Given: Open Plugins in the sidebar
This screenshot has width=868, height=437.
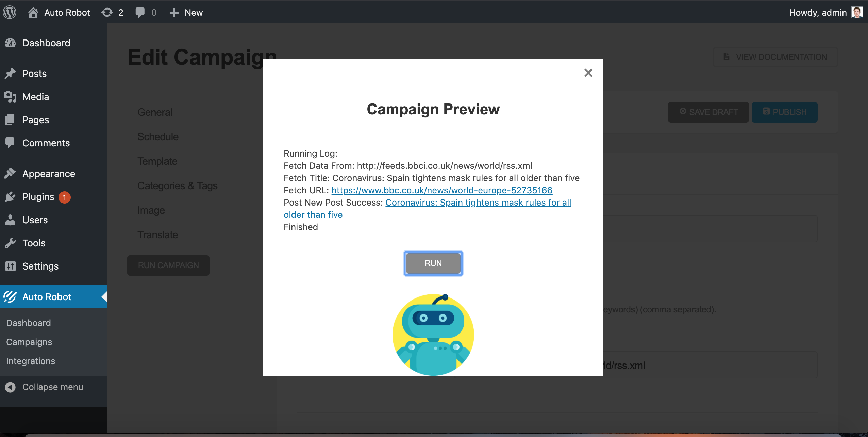Looking at the screenshot, I should pos(38,197).
